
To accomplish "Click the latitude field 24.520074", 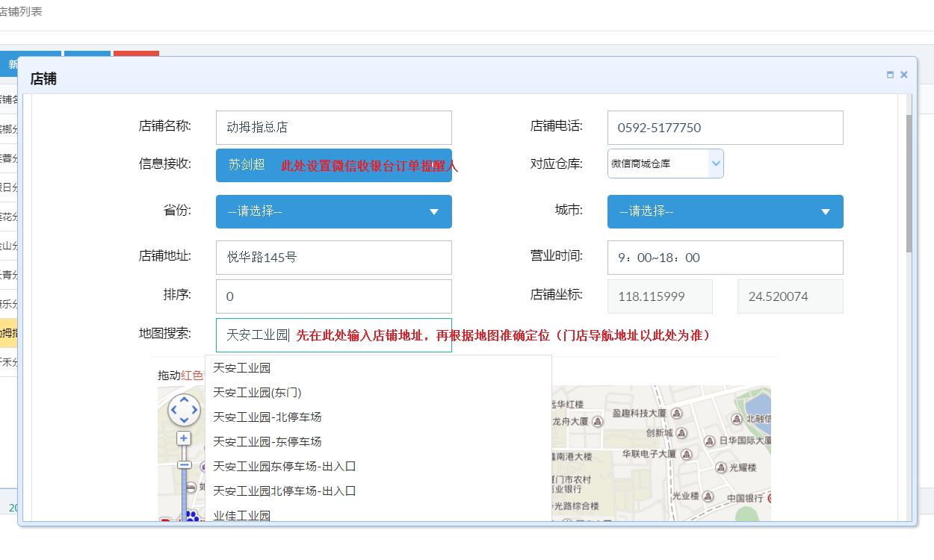I will point(790,296).
